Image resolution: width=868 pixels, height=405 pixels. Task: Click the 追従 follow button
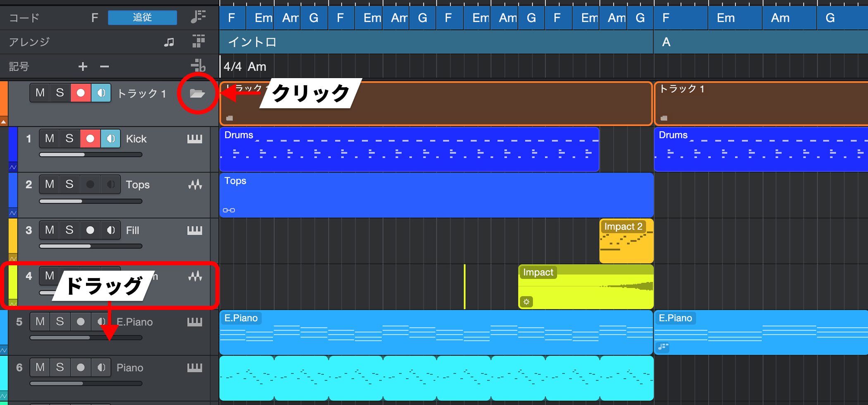coord(142,17)
